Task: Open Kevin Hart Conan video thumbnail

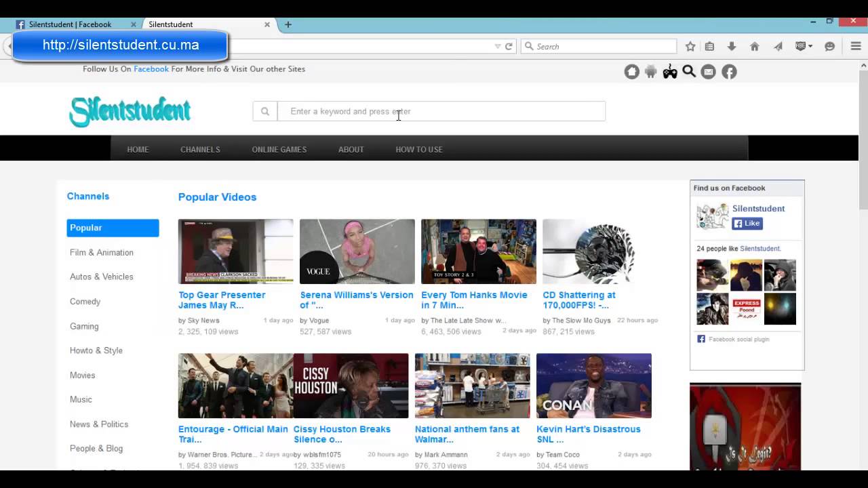Action: pos(594,386)
